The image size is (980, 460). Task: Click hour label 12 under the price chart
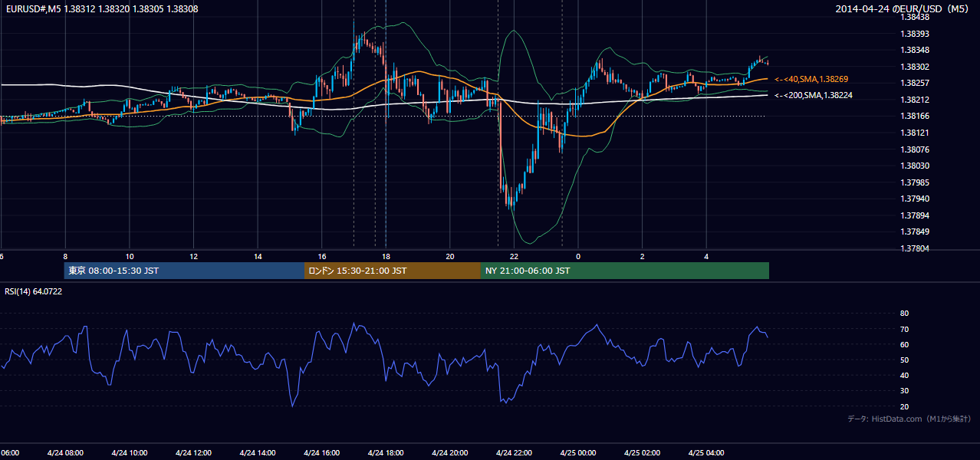193,257
